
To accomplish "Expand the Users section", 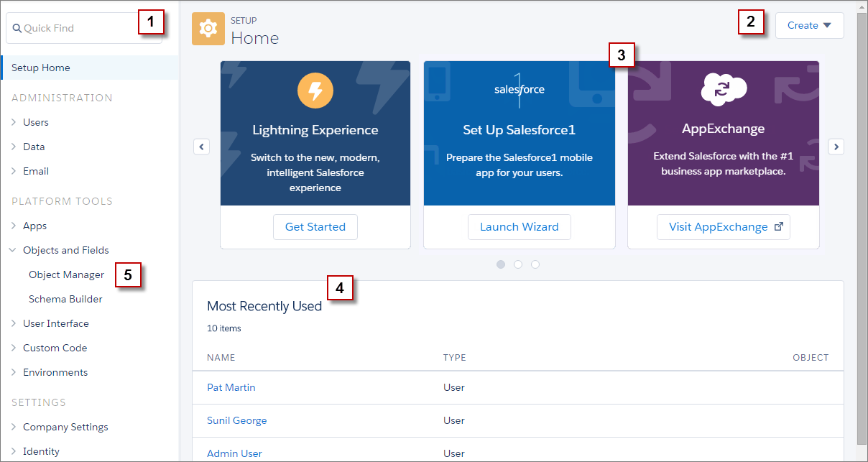I will (x=14, y=122).
